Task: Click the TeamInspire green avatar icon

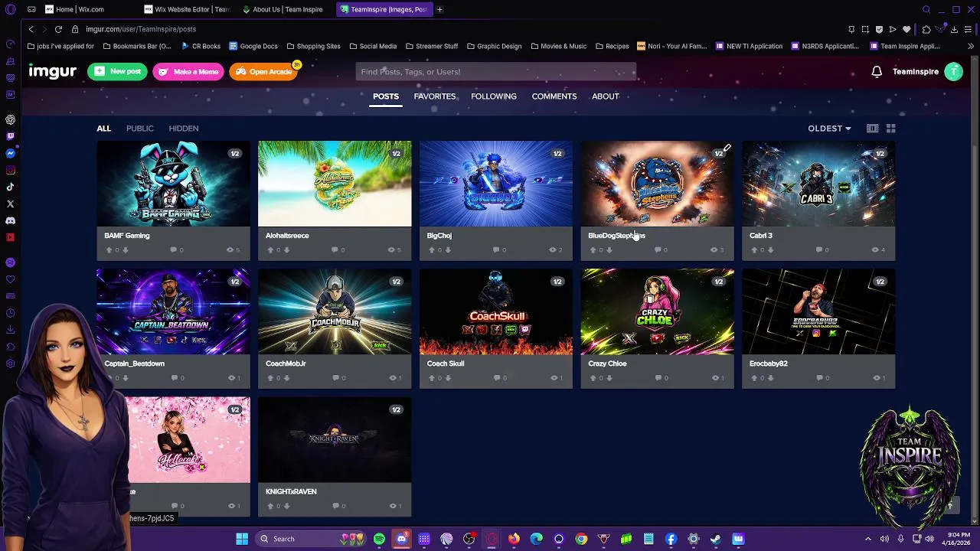Action: (953, 71)
